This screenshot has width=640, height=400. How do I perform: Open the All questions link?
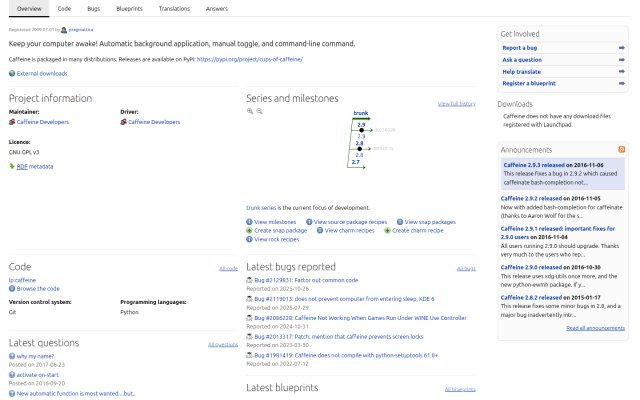click(223, 345)
